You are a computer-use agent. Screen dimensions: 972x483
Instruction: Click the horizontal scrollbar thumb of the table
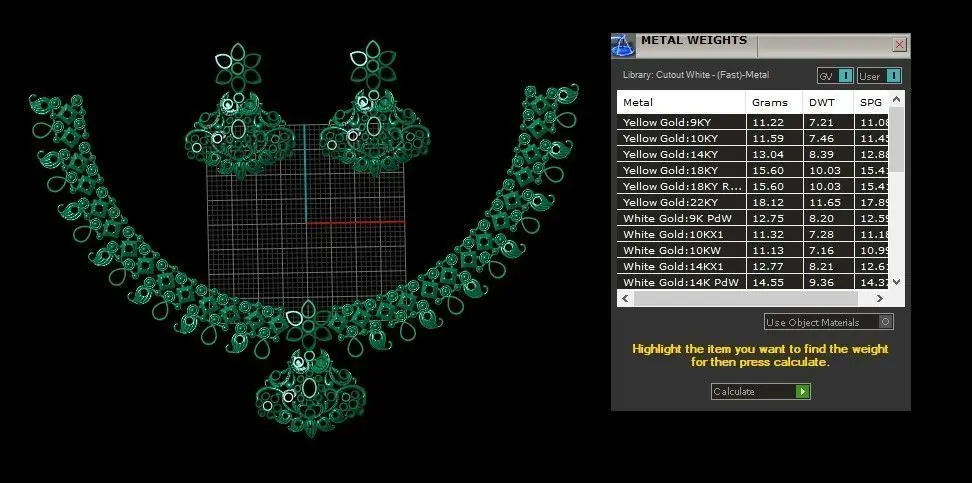click(x=745, y=298)
